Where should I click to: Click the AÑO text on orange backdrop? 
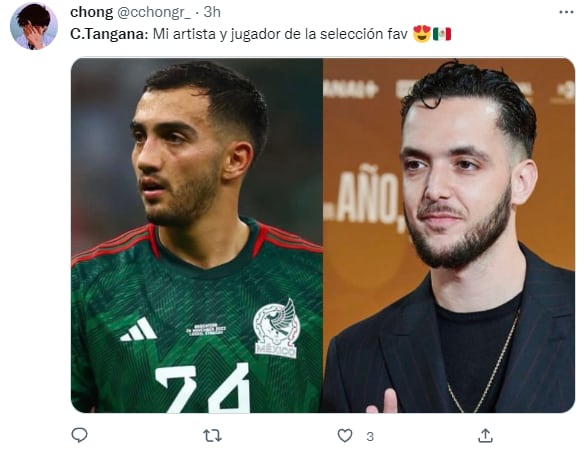coord(367,198)
